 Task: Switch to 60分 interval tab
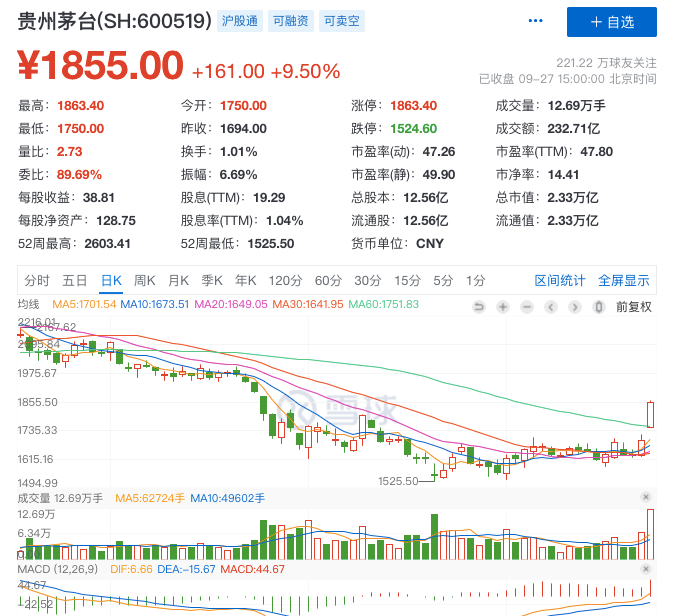click(x=328, y=281)
